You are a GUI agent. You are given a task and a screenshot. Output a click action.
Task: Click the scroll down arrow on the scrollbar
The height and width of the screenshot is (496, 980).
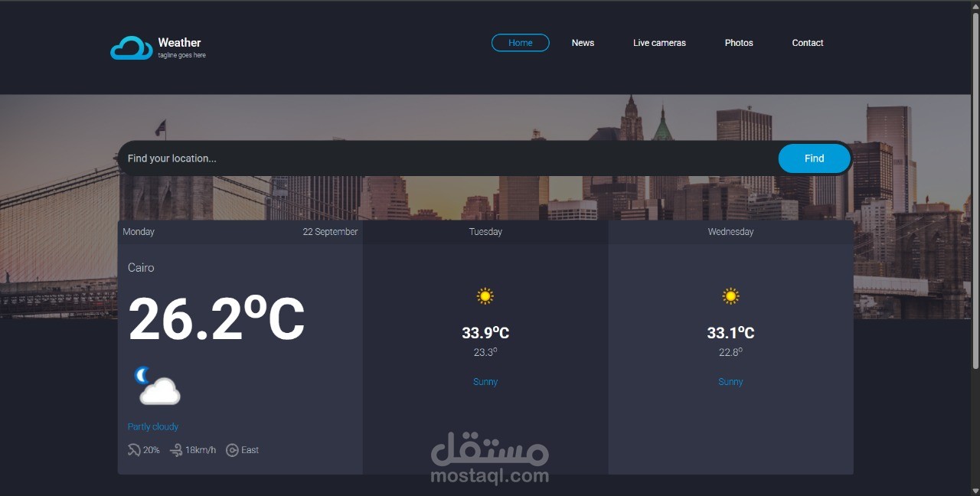pyautogui.click(x=974, y=490)
